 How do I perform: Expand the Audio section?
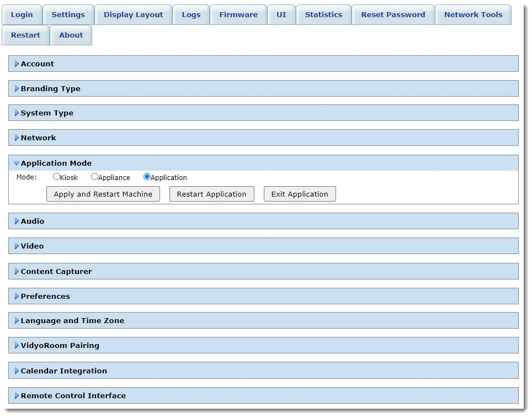[263, 221]
